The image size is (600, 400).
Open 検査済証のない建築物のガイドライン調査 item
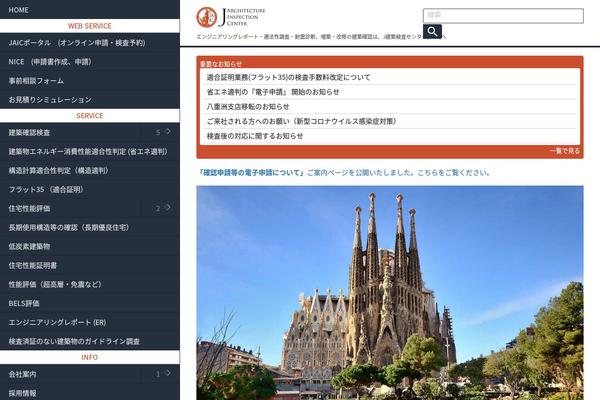[90, 341]
